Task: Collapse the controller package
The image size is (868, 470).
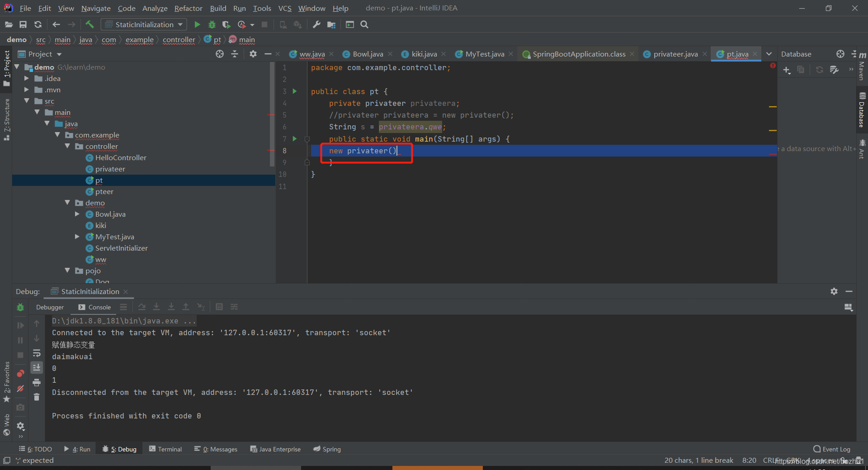Action: (67, 146)
